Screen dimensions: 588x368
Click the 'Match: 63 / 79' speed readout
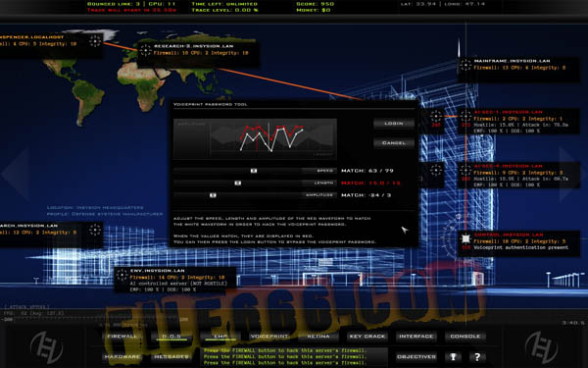tap(367, 171)
